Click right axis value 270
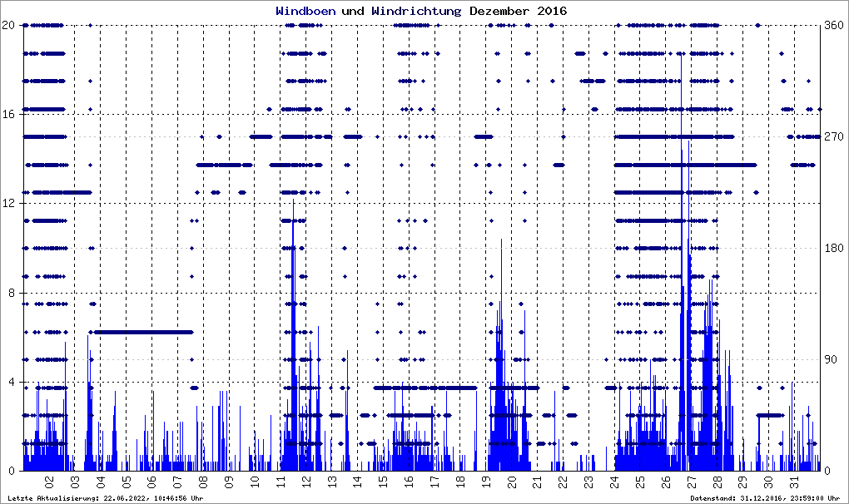Viewport: 849px width, 504px height. pos(834,136)
